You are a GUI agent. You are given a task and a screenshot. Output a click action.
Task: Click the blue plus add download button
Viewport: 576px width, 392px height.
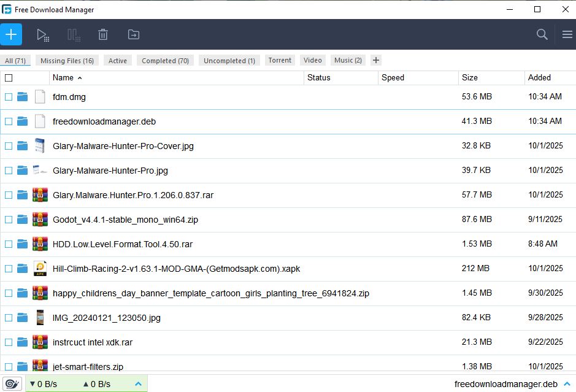coord(11,34)
